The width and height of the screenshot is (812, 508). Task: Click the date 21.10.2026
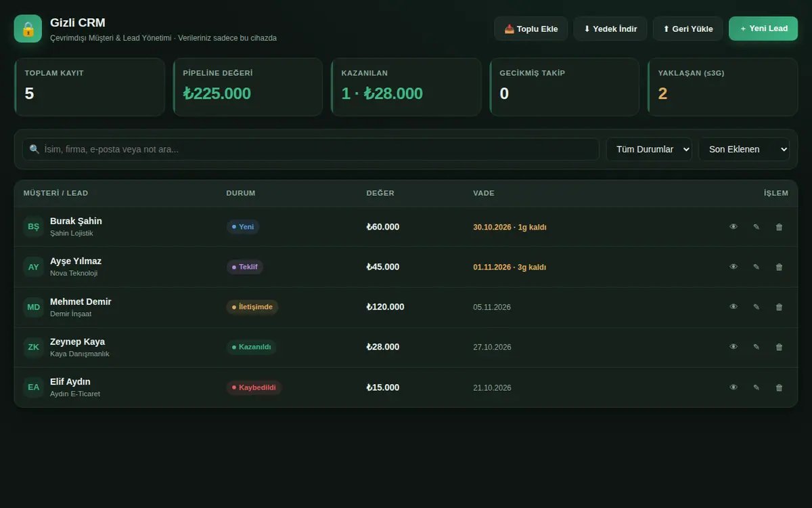[x=492, y=387]
